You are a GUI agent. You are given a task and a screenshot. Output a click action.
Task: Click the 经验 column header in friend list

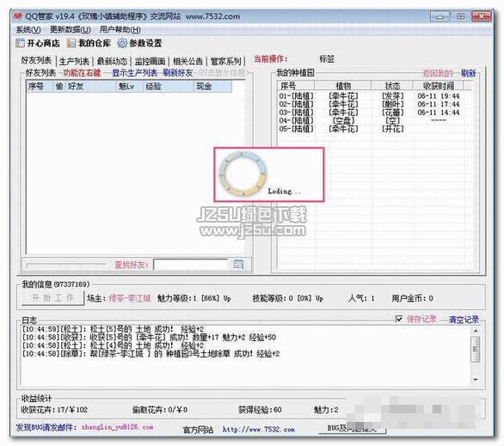(x=169, y=87)
